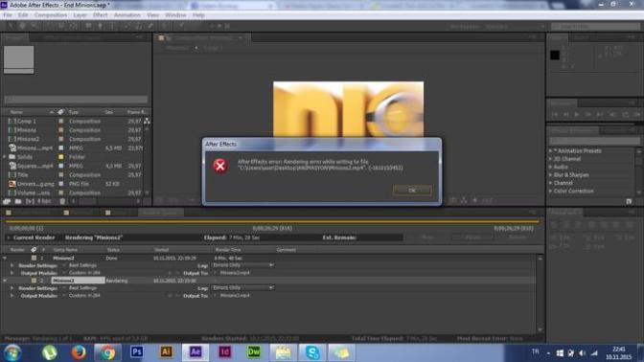Open the Layer menu

click(80, 15)
